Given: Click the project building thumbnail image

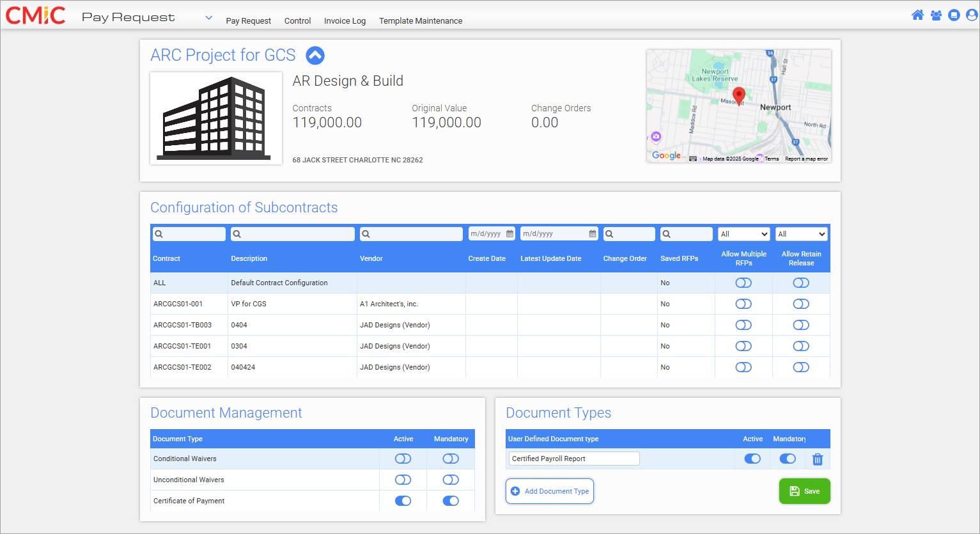Looking at the screenshot, I should tap(216, 118).
